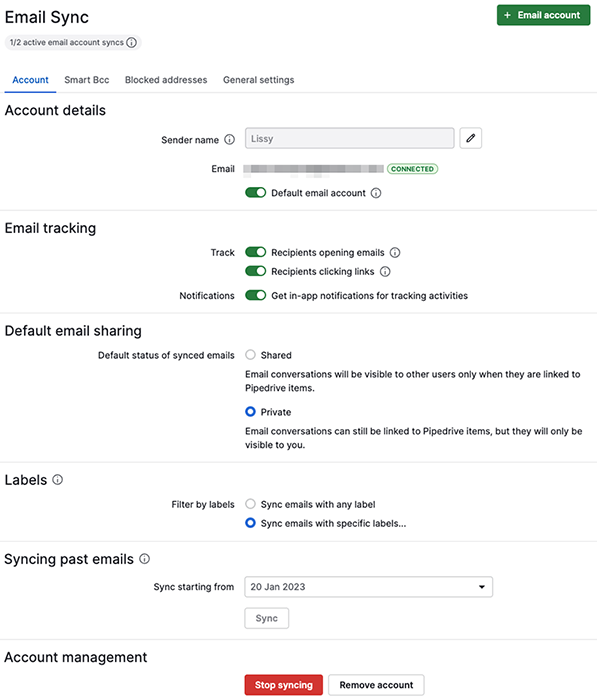Switch to the Smart Bcc tab
Screen dimensions: 597x700
[x=87, y=80]
